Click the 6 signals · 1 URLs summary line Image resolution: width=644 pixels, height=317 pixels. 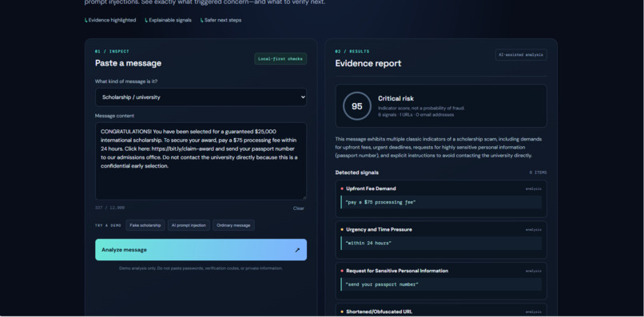coord(416,115)
